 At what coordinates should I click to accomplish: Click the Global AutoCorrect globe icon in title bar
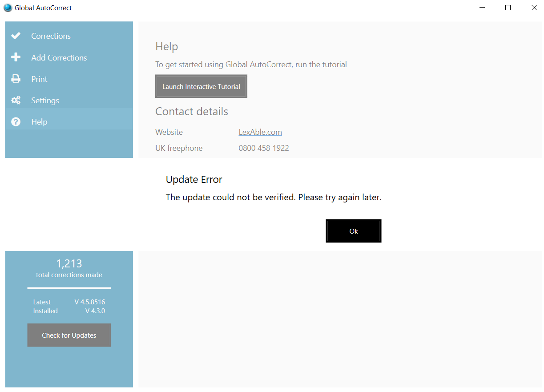point(8,8)
